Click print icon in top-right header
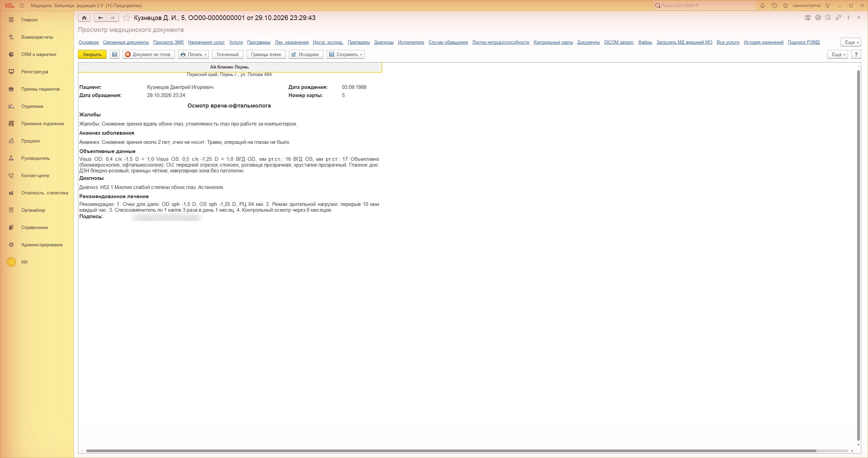Viewport: 868px width, 458px height. point(818,18)
